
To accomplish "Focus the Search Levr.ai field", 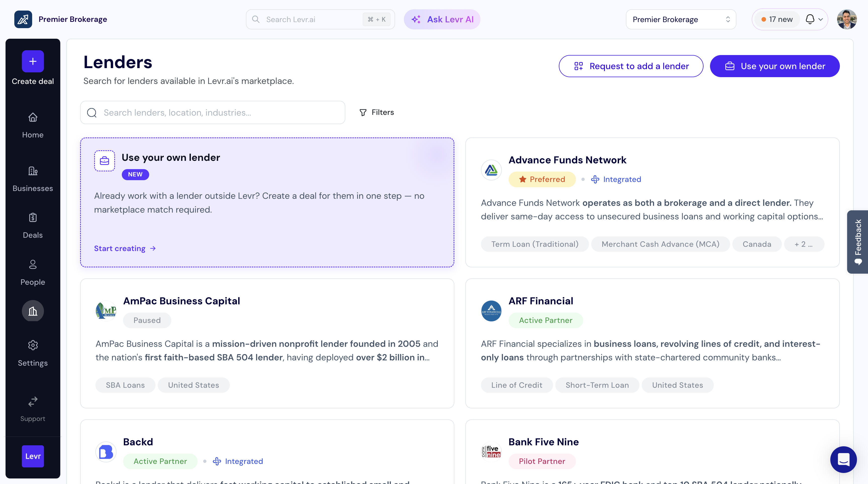I will click(x=320, y=19).
